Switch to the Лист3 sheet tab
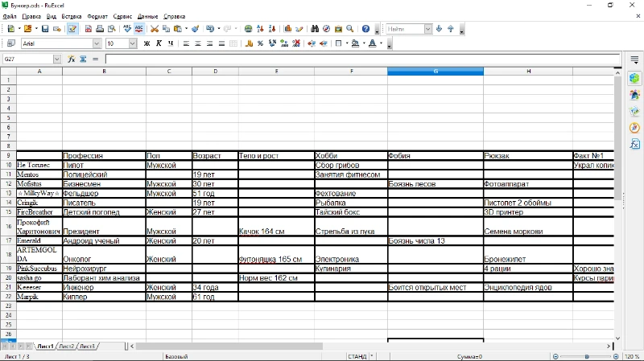 88,347
